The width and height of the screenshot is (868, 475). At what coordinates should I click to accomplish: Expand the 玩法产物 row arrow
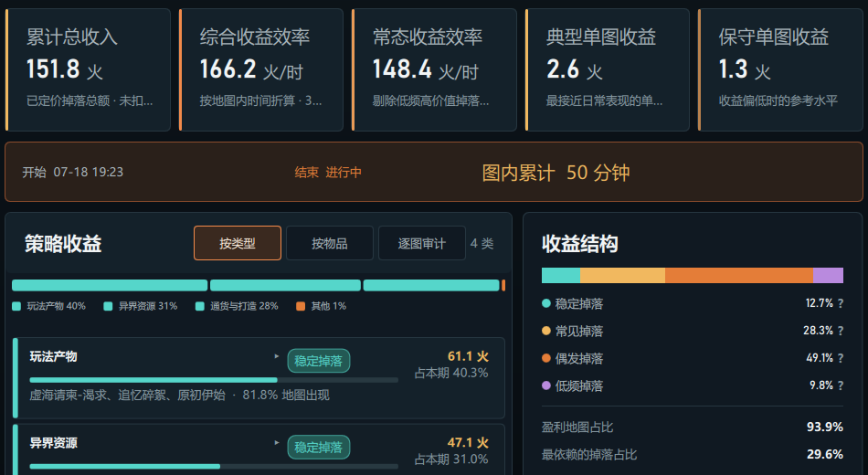click(x=277, y=356)
